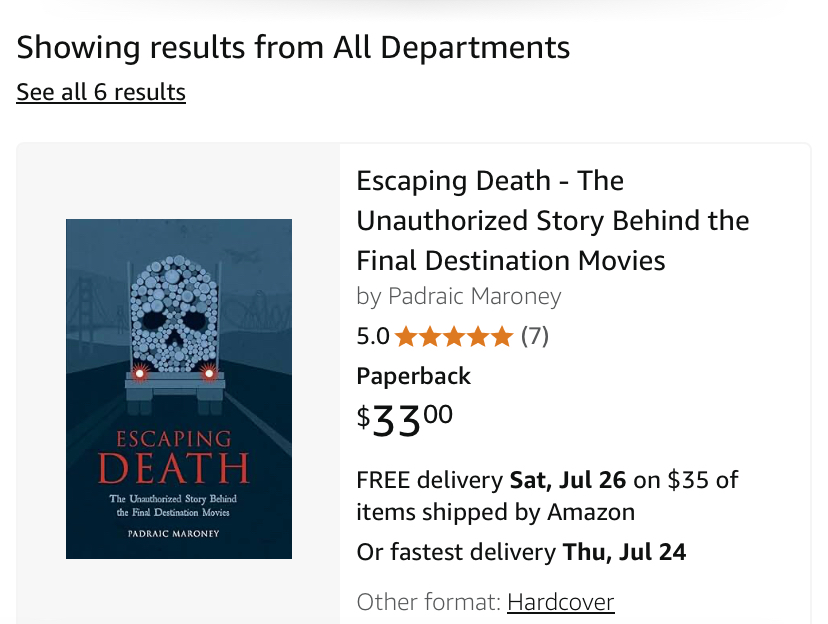Open the Hardcover format link

coord(560,602)
